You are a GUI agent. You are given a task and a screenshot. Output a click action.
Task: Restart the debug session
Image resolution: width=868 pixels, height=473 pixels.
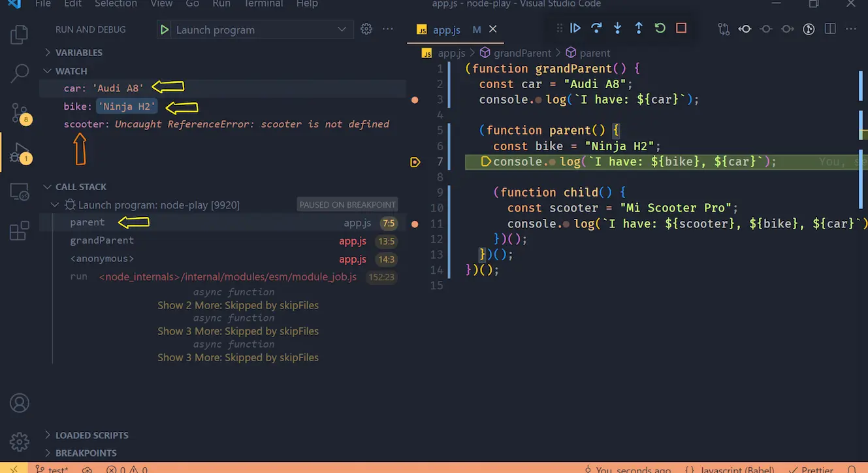[660, 28]
